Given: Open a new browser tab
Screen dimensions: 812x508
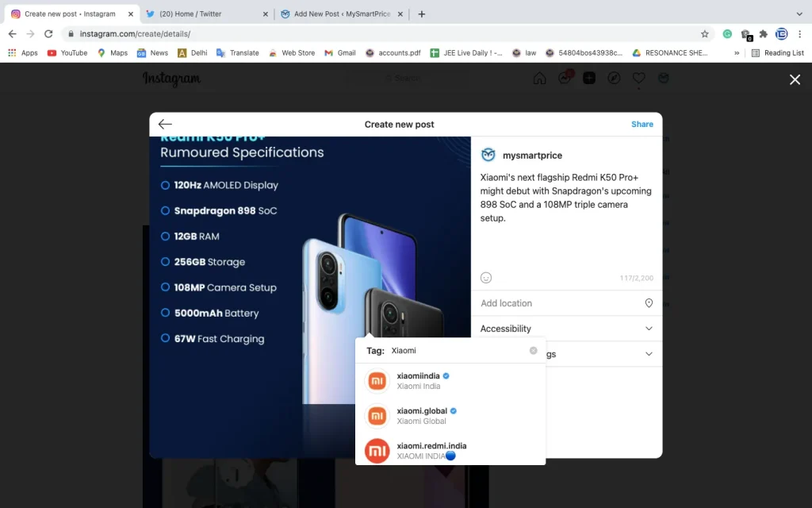Looking at the screenshot, I should pos(422,14).
